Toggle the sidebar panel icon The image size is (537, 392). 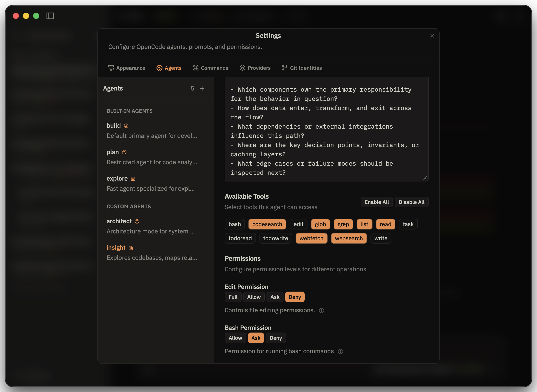tap(50, 16)
